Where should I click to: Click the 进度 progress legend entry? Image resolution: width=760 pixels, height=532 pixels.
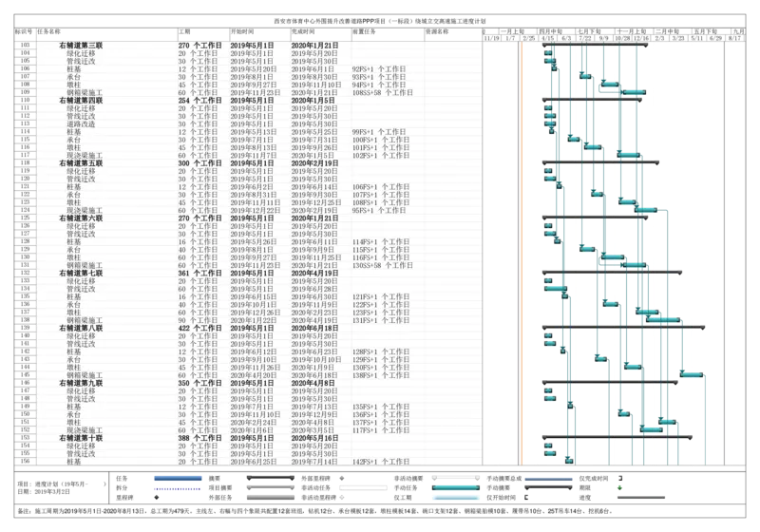tap(641, 496)
